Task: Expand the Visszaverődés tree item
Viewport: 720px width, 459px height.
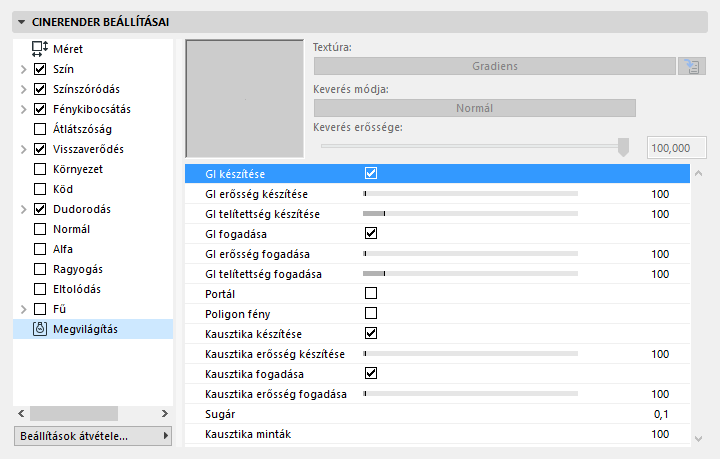Action: pos(23,149)
